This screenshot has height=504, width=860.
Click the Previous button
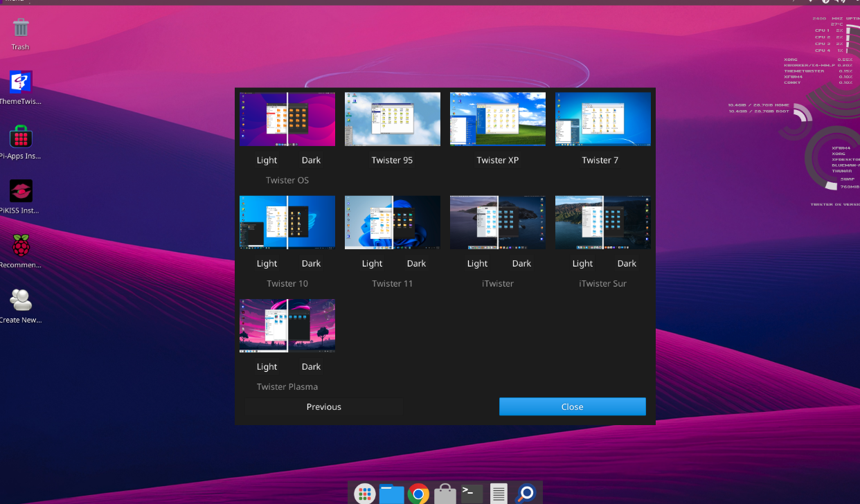coord(324,406)
